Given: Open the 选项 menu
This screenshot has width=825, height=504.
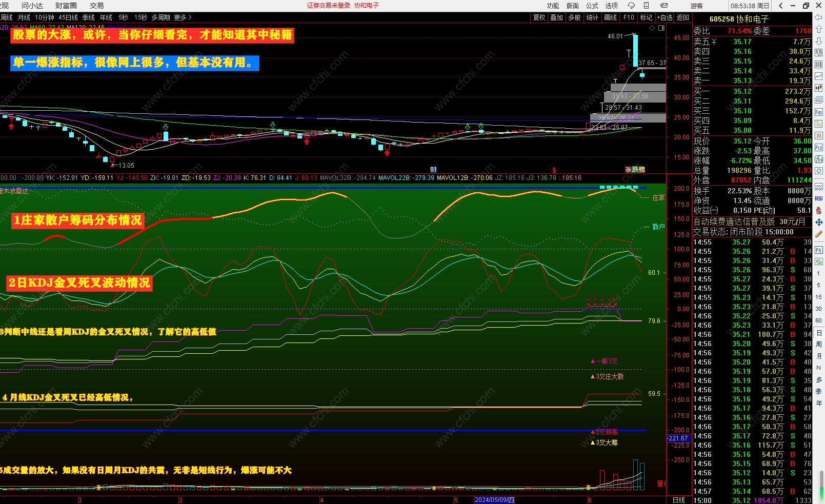Looking at the screenshot, I should (612, 6).
